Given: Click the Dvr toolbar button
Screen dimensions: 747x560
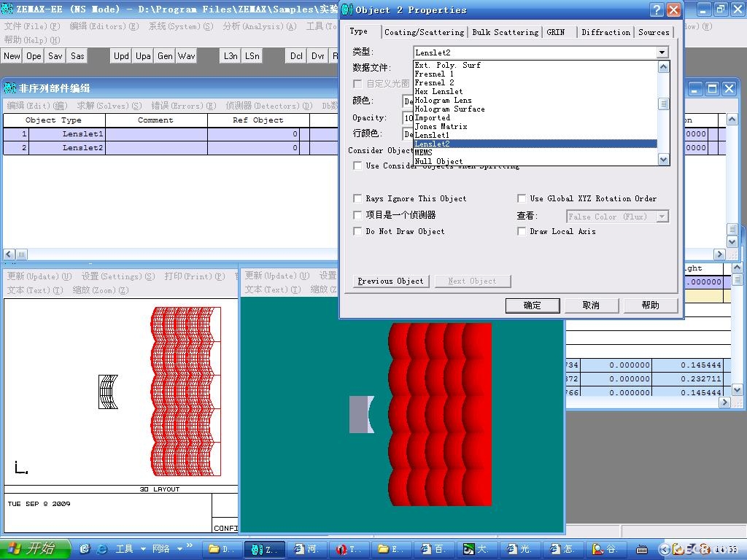Looking at the screenshot, I should tap(318, 55).
